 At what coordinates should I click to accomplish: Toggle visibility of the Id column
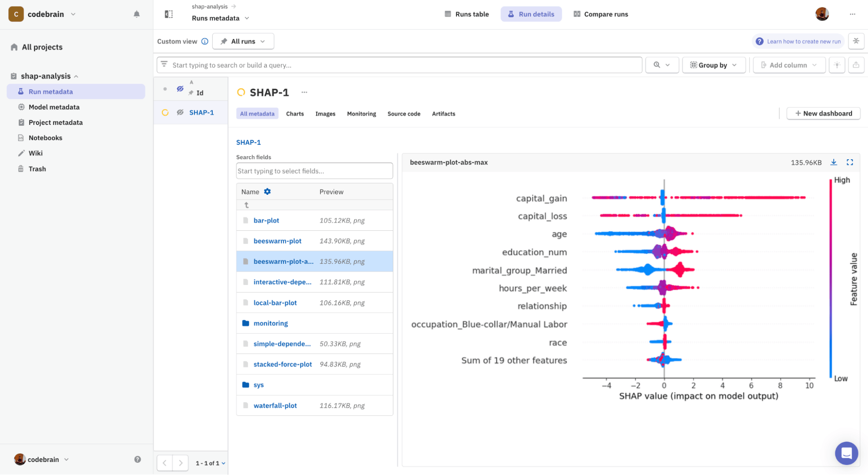tap(180, 88)
